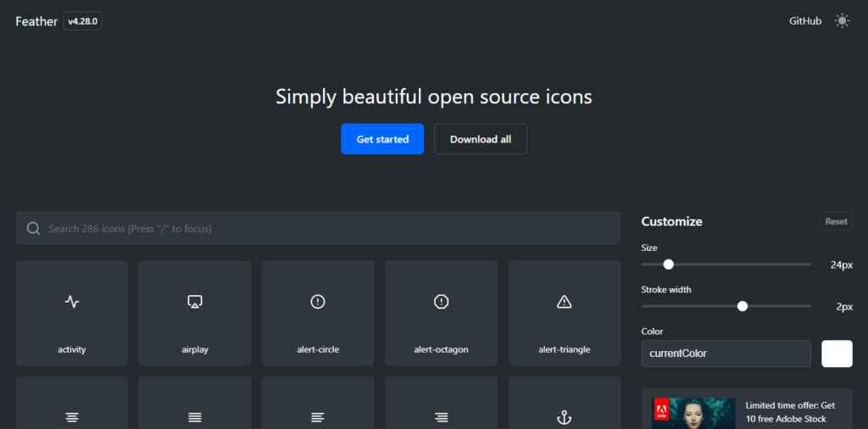The height and width of the screenshot is (429, 868).
Task: Click the activity icon tile
Action: pos(72,313)
